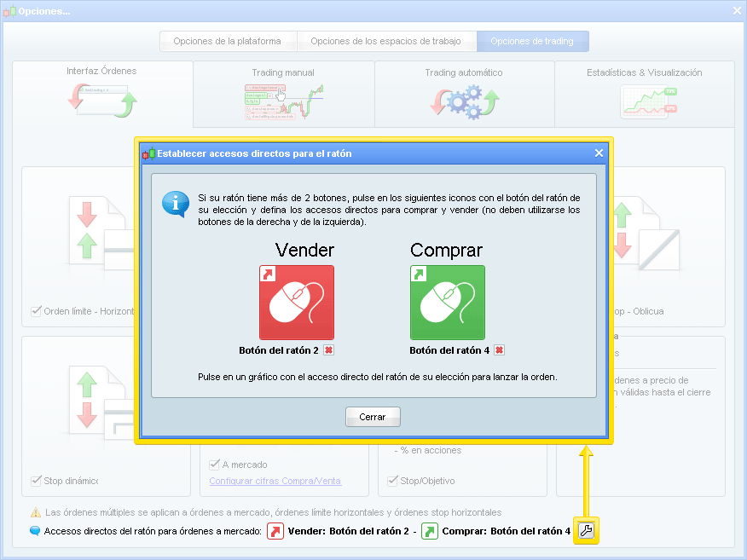Click the blue information icon in dialog
The height and width of the screenshot is (560, 747).
pyautogui.click(x=176, y=204)
